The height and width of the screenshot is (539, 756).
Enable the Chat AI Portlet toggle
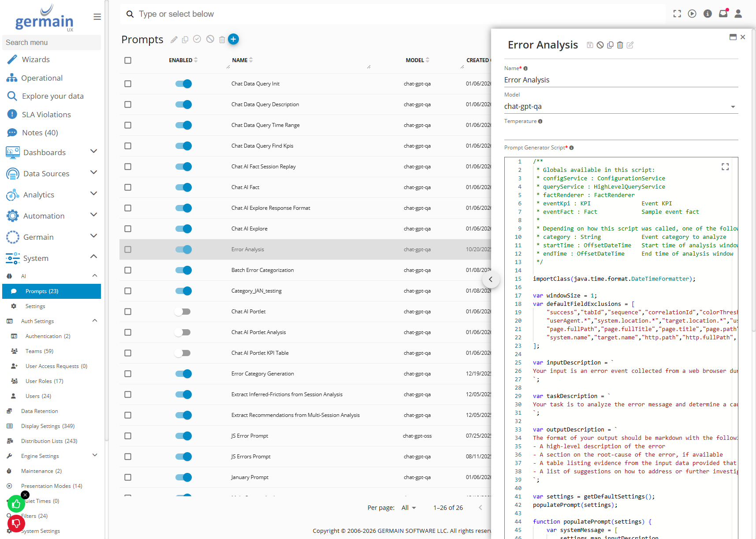182,312
